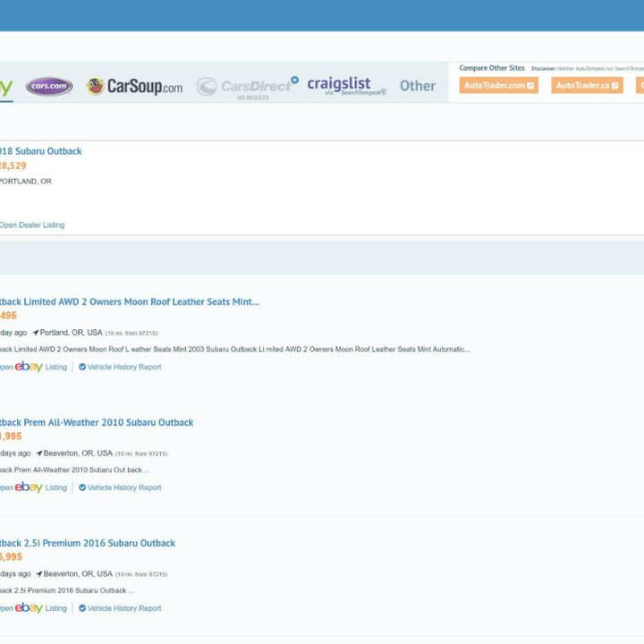Viewport: 644px width, 644px height.
Task: Click location arrow beside Beaverton for 2016 Outback
Action: click(39, 574)
